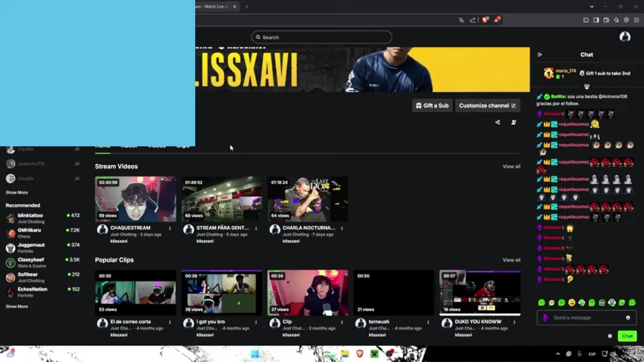
Task: Insert the yellow worried face quick emote
Action: [572, 303]
